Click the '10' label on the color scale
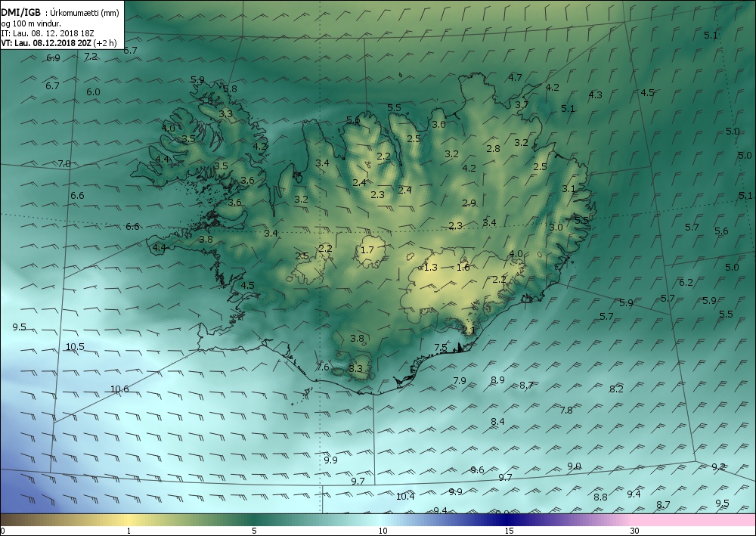The width and height of the screenshot is (756, 536). coord(383,531)
